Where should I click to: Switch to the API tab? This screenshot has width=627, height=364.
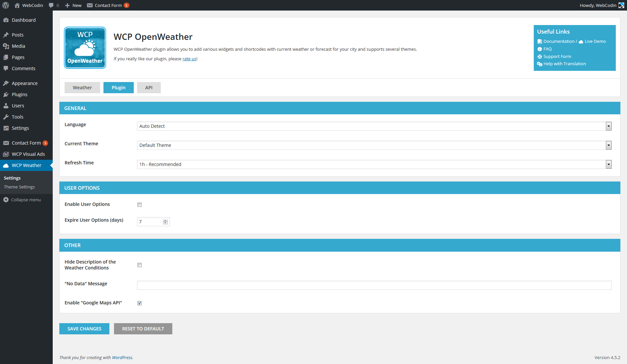[x=149, y=88]
